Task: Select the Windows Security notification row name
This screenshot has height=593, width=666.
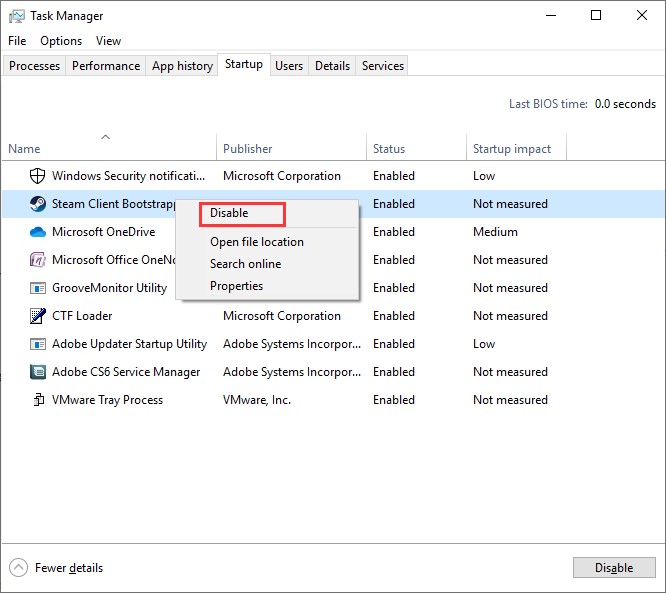Action: 128,176
